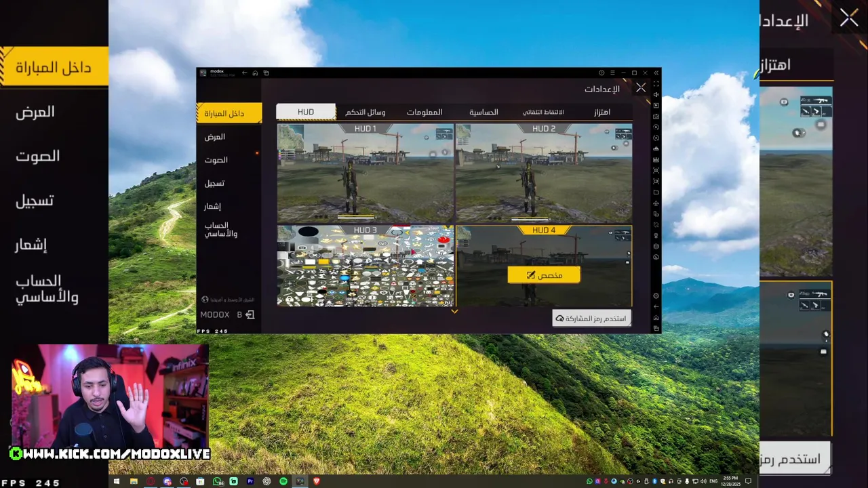This screenshot has width=868, height=488.
Task: Open the وسائل التحكم tab
Action: tap(366, 113)
